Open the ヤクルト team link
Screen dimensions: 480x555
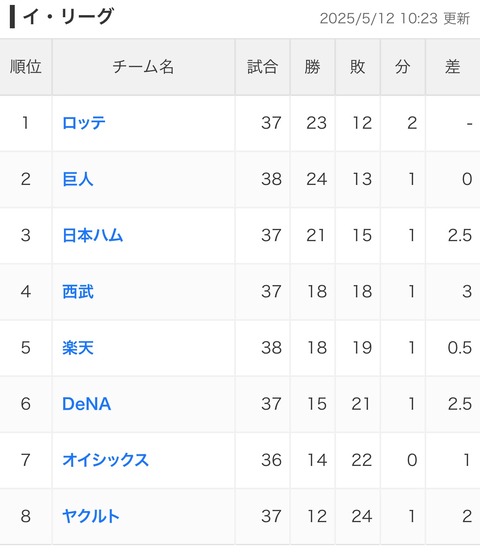(x=91, y=516)
